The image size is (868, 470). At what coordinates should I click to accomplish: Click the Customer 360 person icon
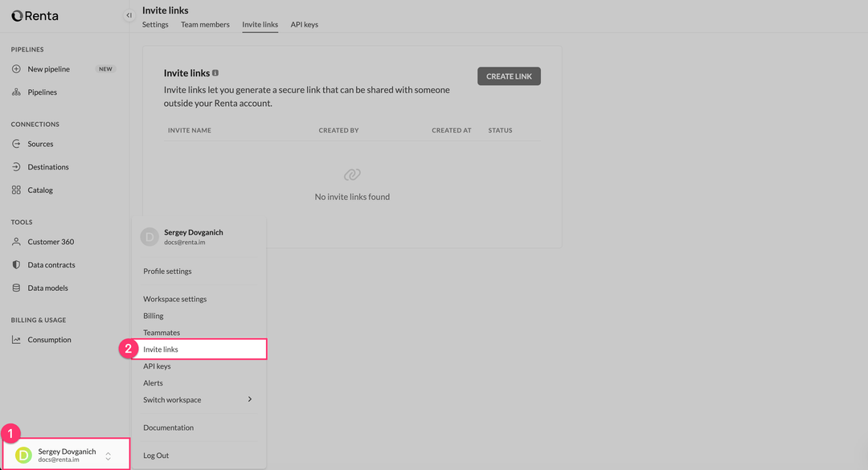(16, 241)
